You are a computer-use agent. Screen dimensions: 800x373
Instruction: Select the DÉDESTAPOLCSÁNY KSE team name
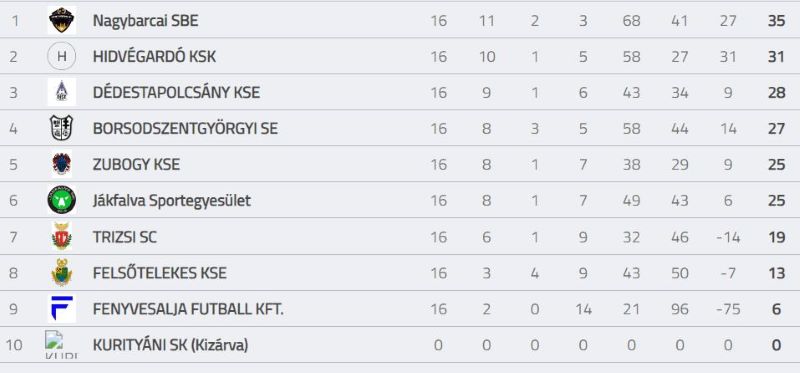pos(176,92)
